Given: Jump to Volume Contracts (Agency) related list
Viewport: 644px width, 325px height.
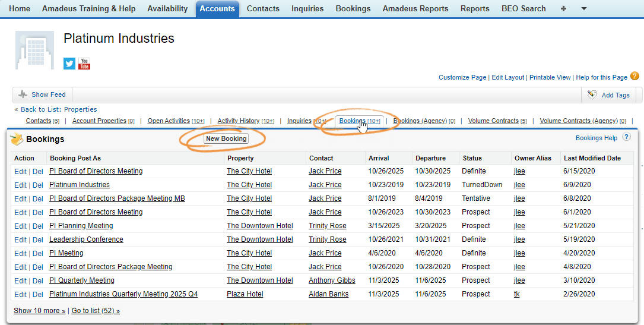Looking at the screenshot, I should pos(583,121).
